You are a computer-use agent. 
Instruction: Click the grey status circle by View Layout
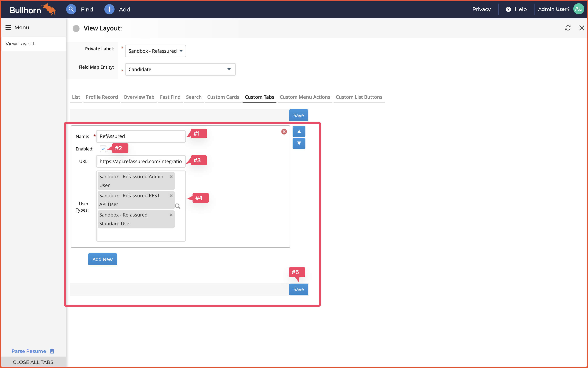[x=76, y=28]
